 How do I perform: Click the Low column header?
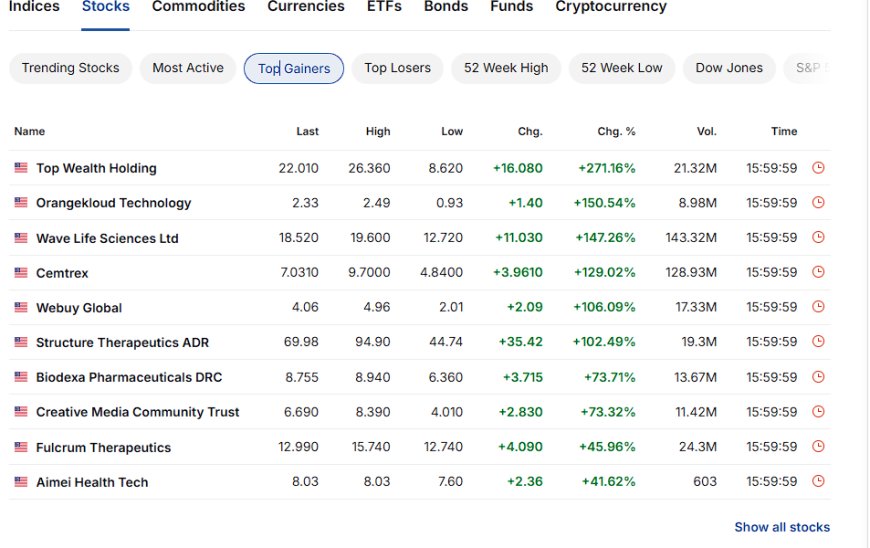click(452, 131)
